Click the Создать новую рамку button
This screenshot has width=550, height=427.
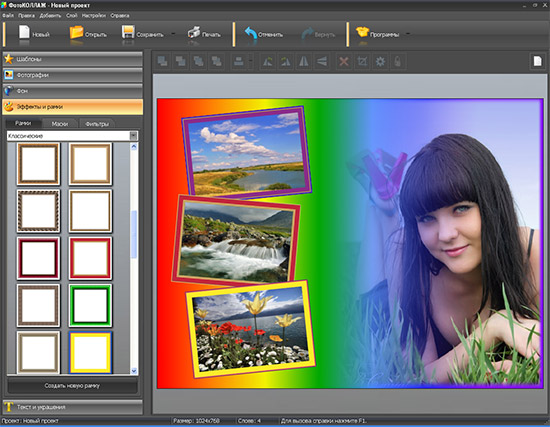click(x=72, y=386)
